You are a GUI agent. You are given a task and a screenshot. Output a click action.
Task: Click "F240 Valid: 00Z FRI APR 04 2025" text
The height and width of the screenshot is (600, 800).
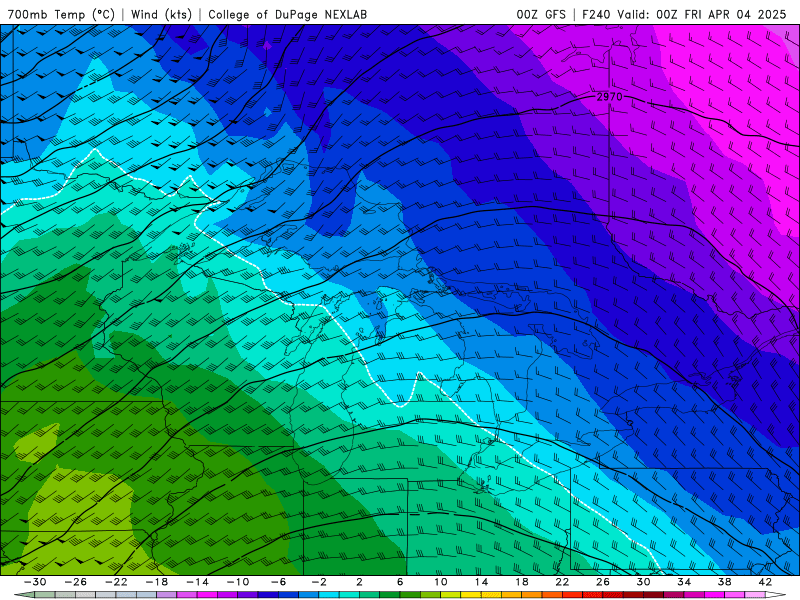684,14
